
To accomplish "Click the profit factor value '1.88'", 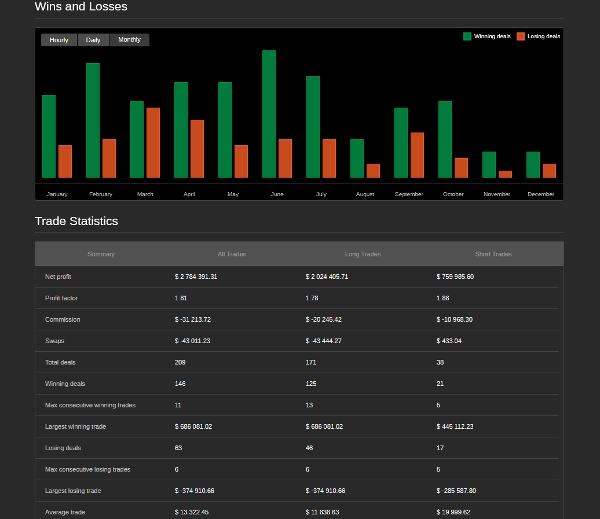I will (443, 298).
